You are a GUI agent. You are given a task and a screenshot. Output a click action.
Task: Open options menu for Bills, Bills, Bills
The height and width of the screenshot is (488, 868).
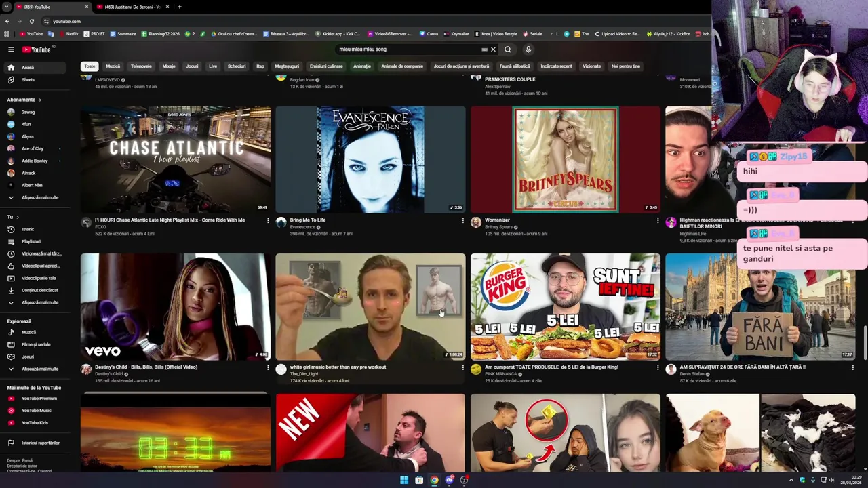click(268, 367)
